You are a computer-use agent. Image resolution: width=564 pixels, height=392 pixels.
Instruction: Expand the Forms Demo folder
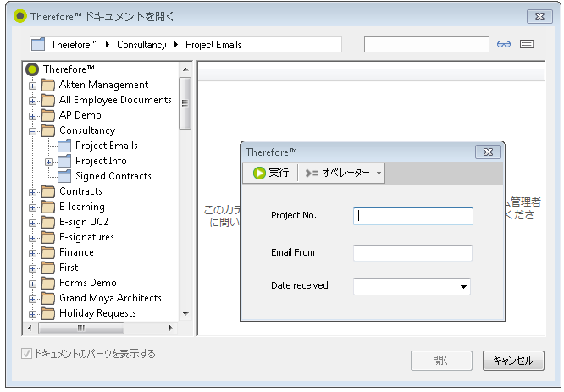click(32, 284)
